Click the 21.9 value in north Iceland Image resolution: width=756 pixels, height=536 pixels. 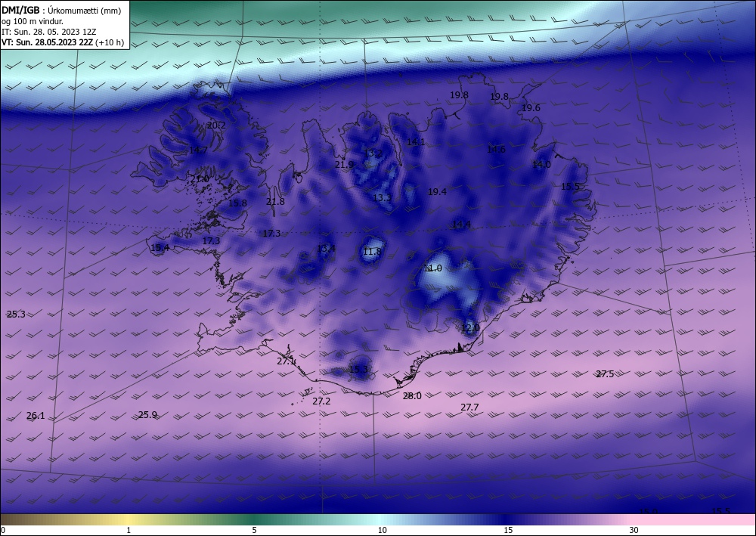click(344, 164)
